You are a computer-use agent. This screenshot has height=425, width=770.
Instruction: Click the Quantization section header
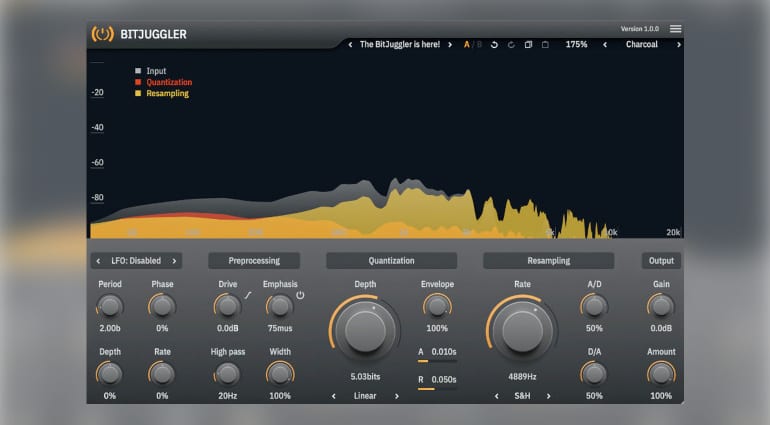pyautogui.click(x=391, y=261)
